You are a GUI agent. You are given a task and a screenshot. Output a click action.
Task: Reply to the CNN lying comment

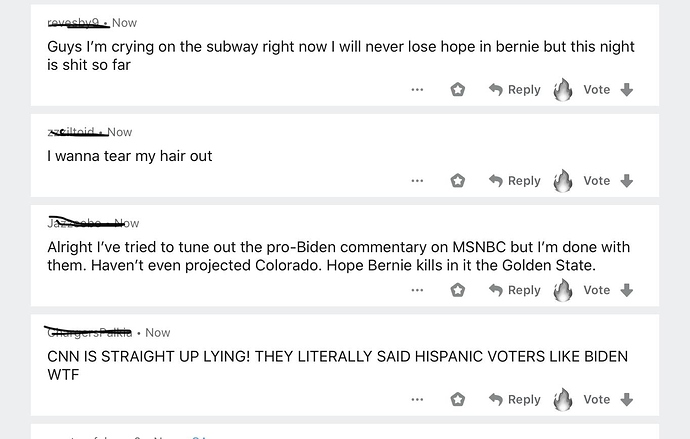(514, 399)
